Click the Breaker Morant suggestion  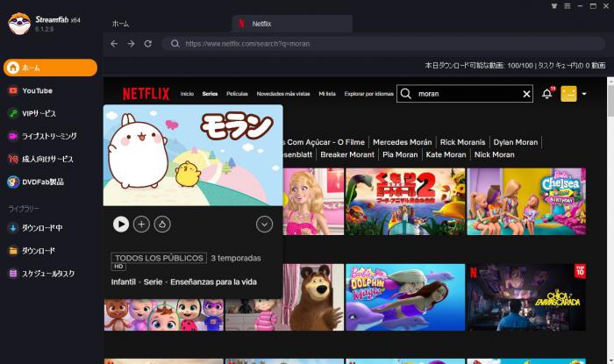(x=347, y=154)
